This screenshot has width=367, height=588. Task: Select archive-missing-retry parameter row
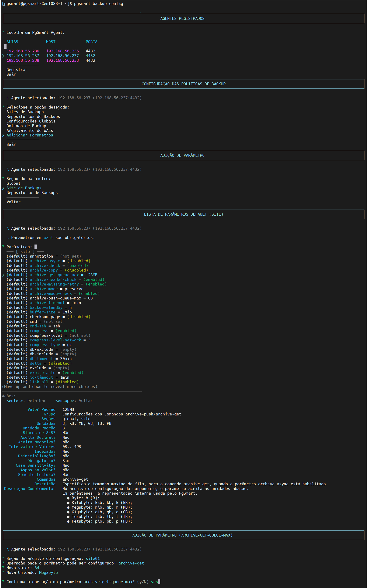57,284
